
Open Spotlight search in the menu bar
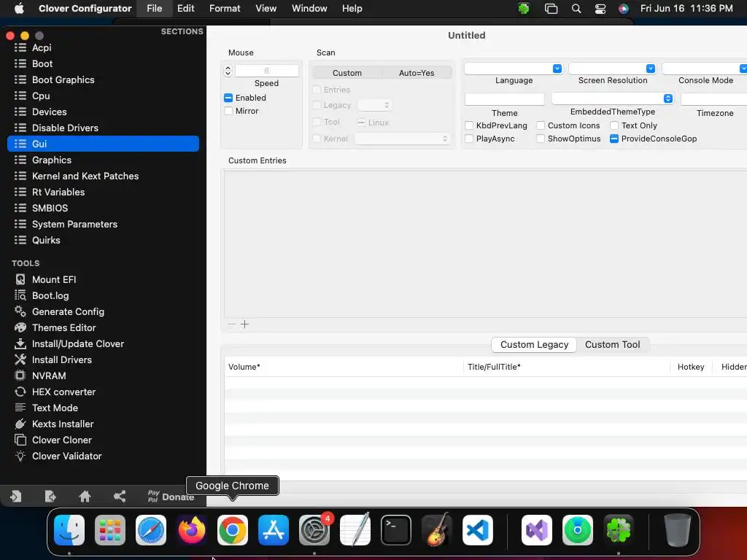576,9
